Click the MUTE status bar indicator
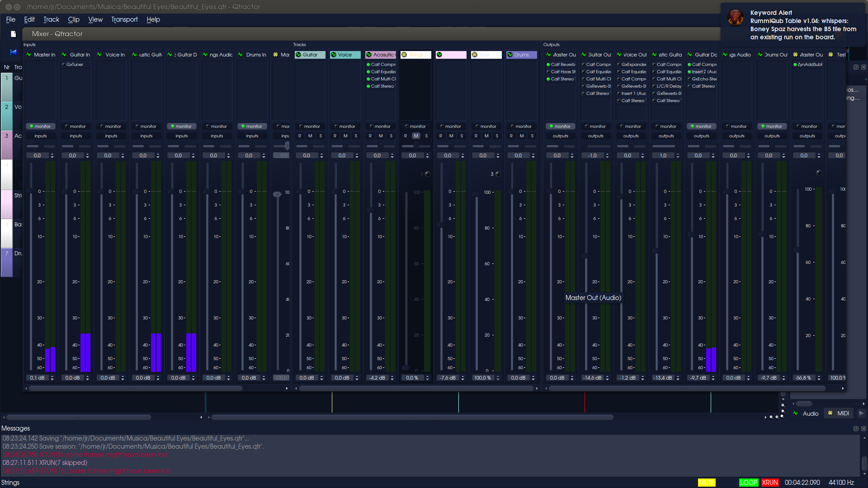 tap(707, 483)
